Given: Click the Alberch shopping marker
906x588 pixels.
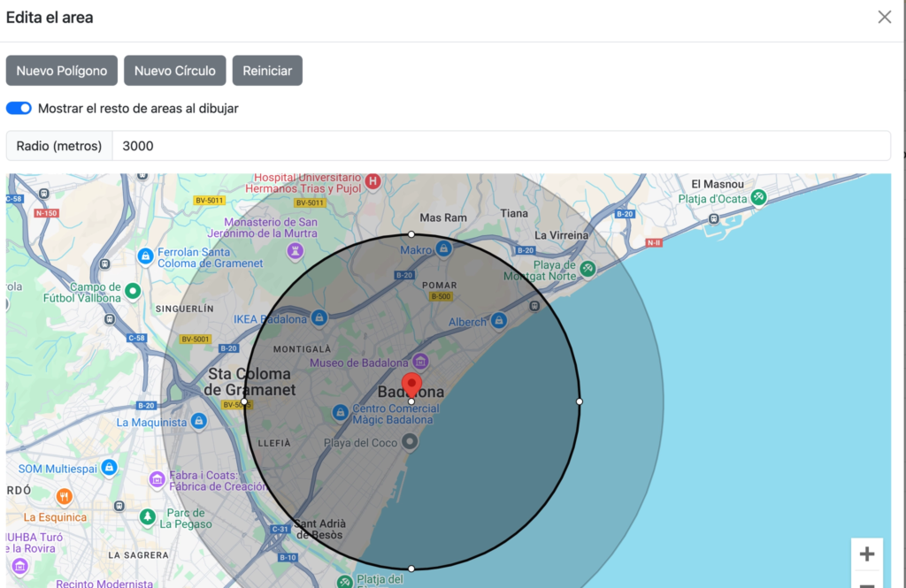Looking at the screenshot, I should [x=499, y=321].
